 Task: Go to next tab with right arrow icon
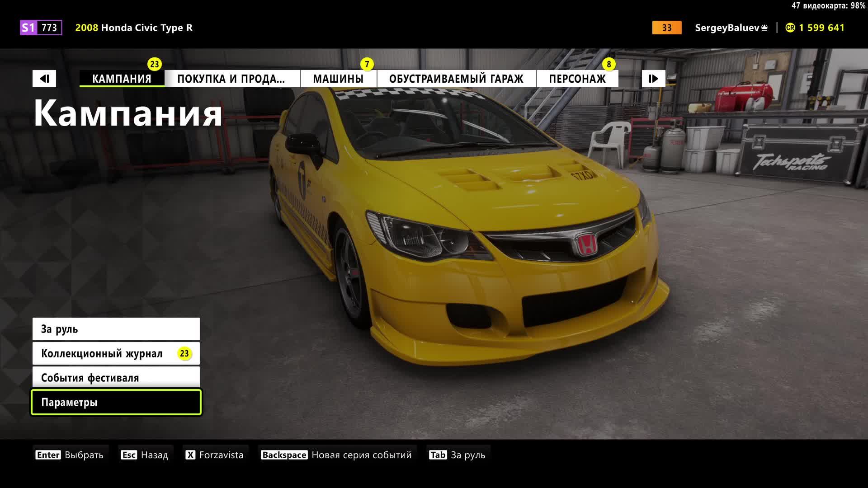tap(653, 79)
